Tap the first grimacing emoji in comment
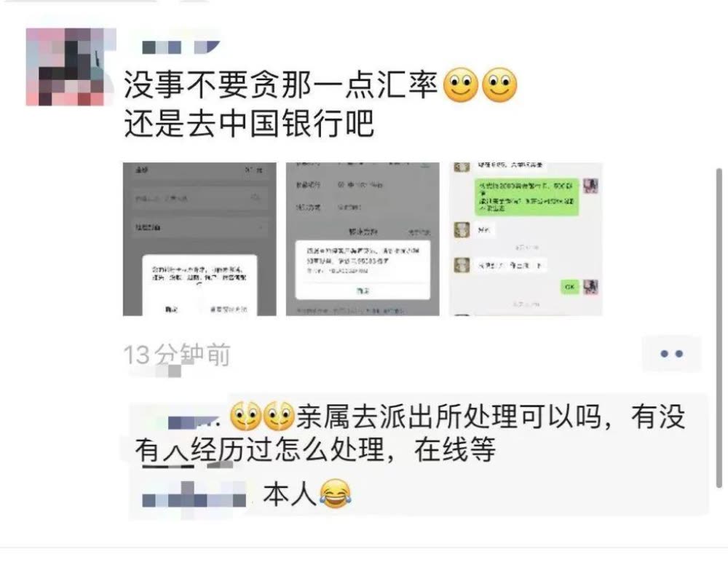 point(245,416)
